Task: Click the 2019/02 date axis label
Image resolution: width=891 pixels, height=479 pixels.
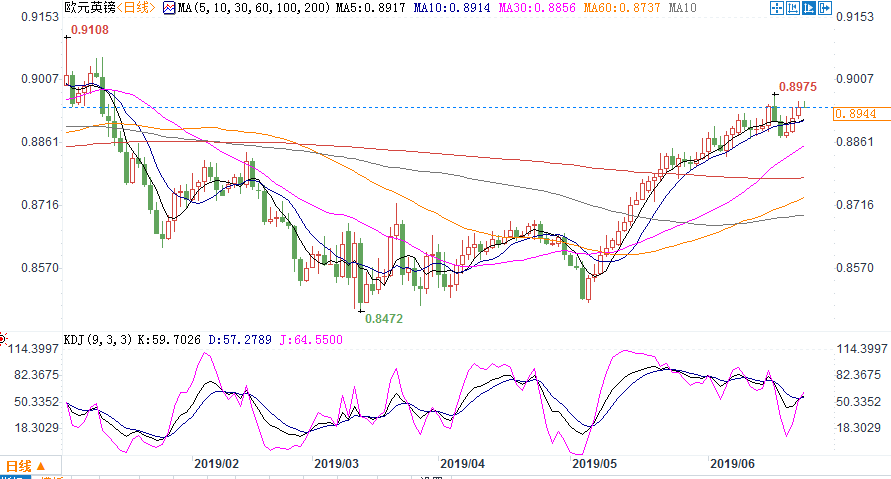Action: point(216,464)
